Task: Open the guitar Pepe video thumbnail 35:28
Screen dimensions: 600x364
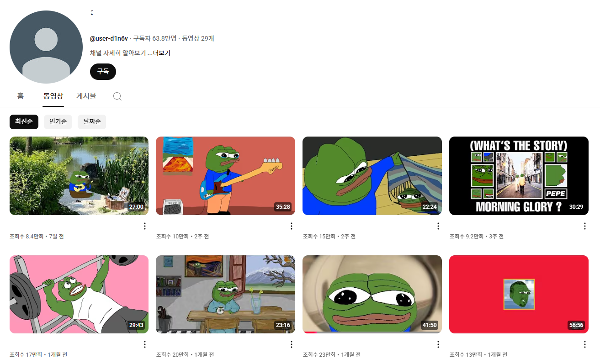Action: (226, 176)
